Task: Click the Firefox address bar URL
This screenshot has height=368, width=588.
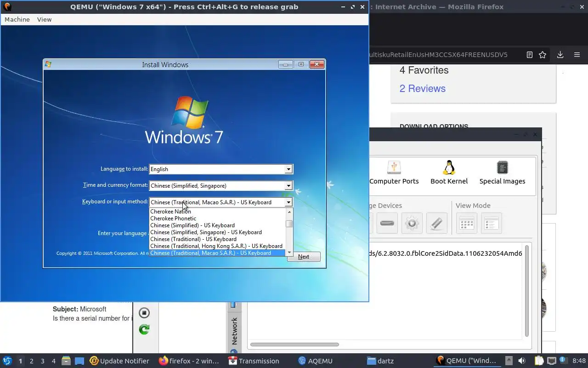Action: [438, 55]
